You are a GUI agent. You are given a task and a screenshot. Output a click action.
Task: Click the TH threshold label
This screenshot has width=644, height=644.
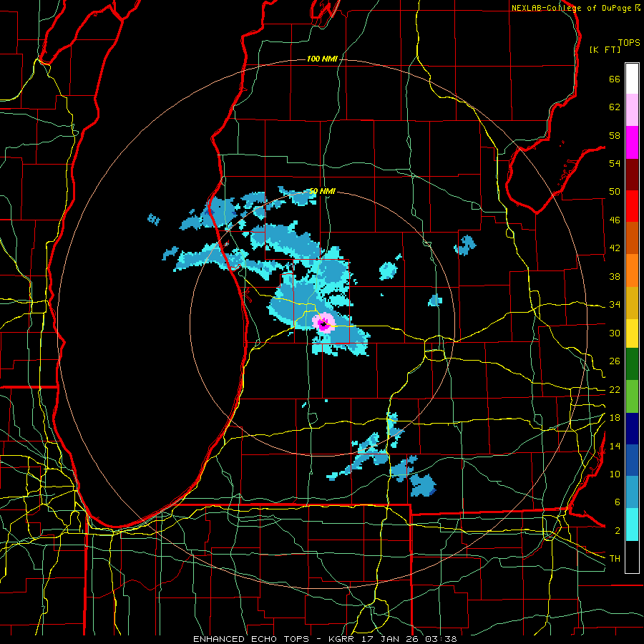[615, 559]
